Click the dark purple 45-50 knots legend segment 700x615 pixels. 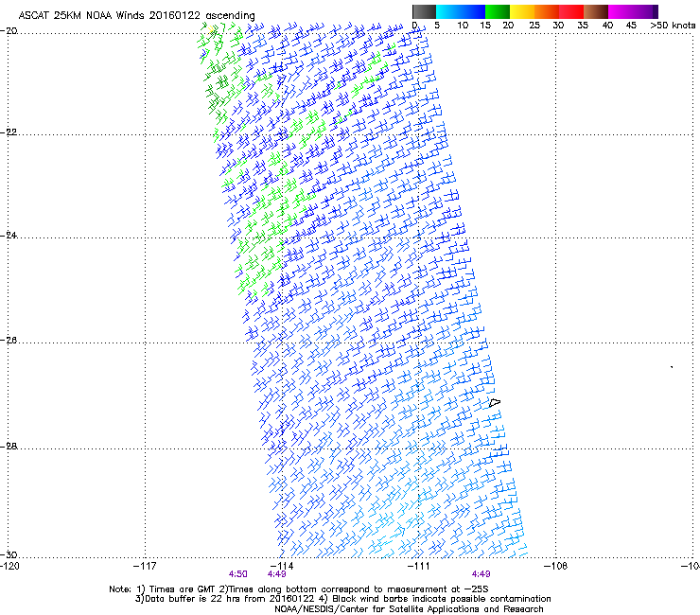[645, 11]
